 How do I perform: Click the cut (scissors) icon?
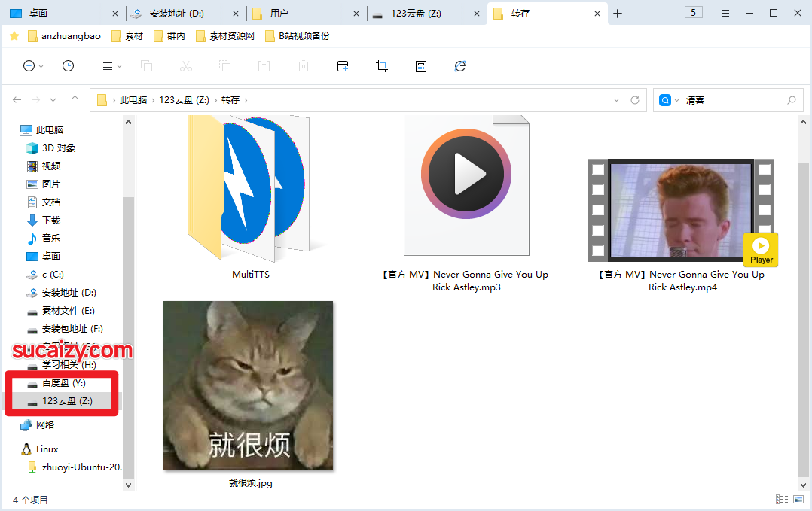tap(187, 66)
